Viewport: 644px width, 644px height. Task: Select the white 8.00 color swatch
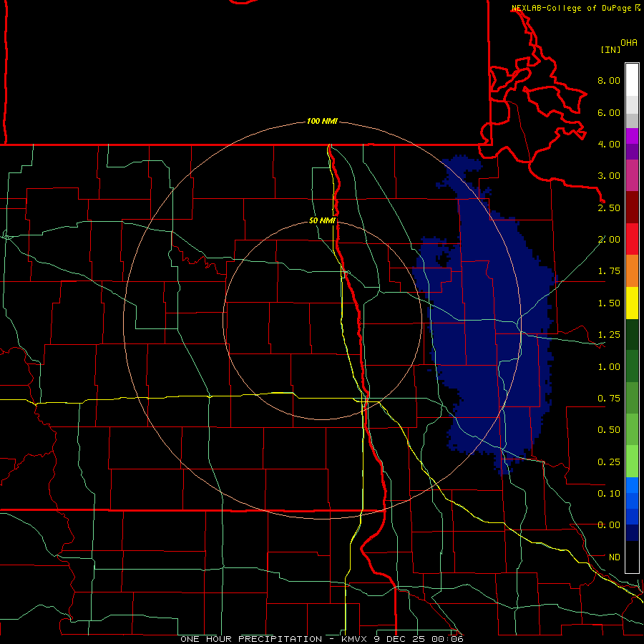coord(632,80)
